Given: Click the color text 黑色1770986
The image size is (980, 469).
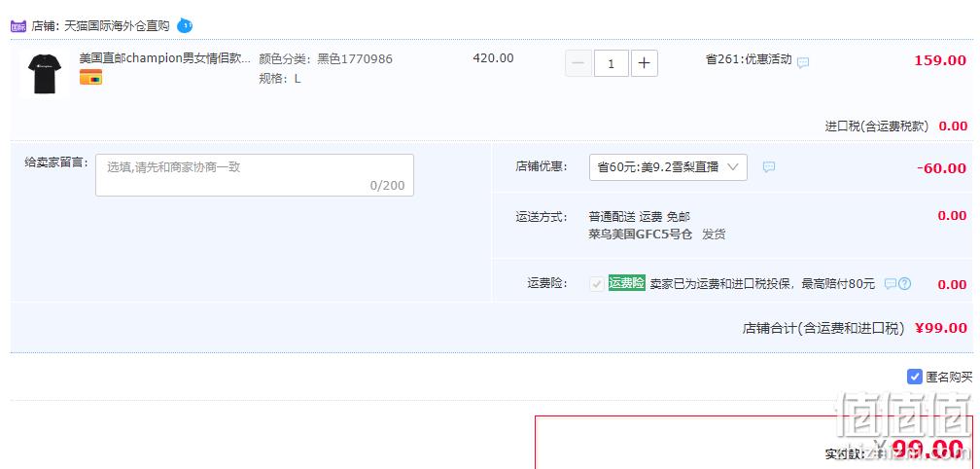Looking at the screenshot, I should point(355,59).
